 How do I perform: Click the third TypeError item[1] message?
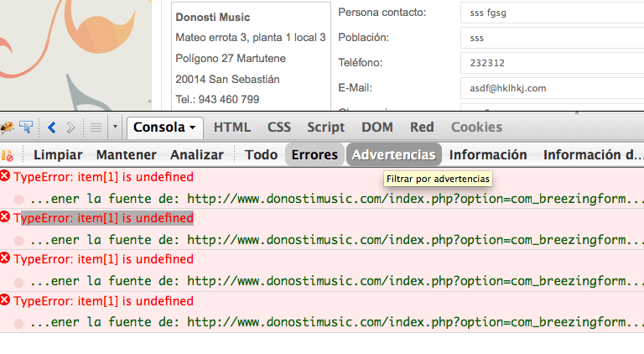coord(103,259)
